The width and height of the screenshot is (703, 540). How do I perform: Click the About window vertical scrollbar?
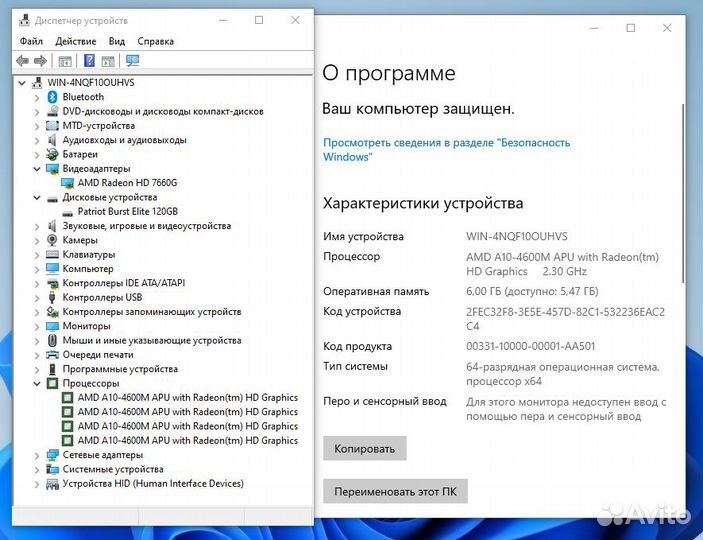pos(683,193)
